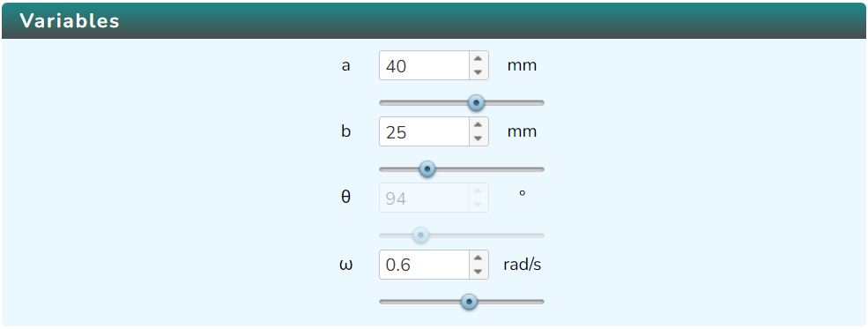Click the greyed-out θ slider handle
Viewport: 868px width, 329px height.
[420, 236]
